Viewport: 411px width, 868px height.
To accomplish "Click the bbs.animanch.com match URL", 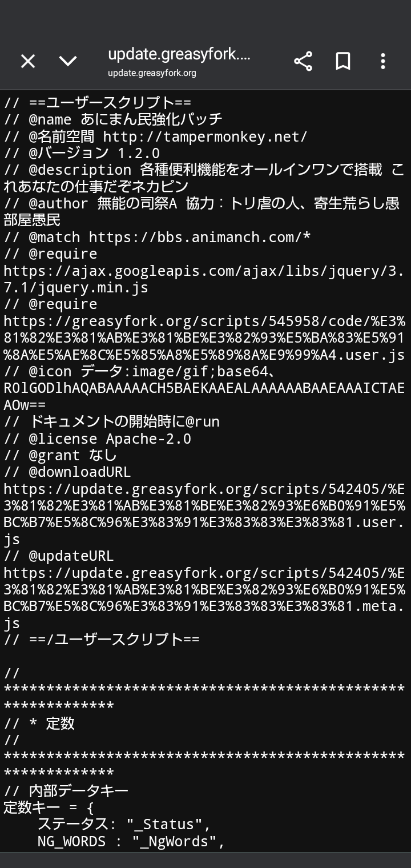I will [199, 237].
